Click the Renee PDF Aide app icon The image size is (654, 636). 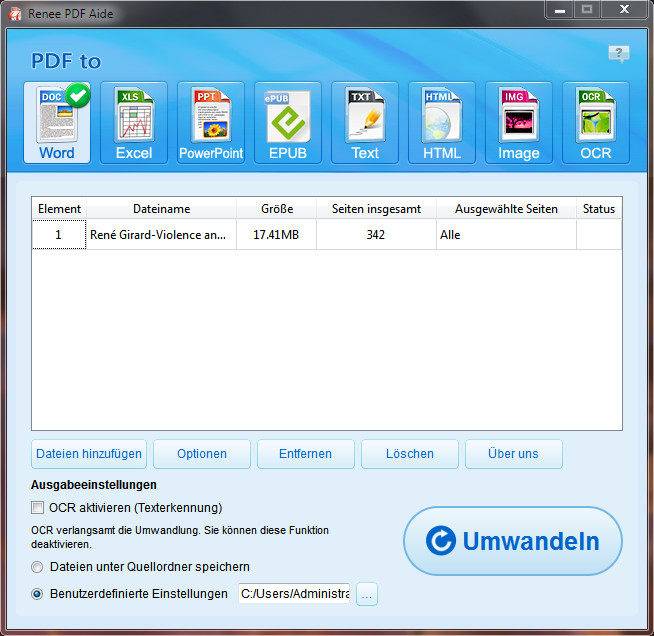click(14, 13)
